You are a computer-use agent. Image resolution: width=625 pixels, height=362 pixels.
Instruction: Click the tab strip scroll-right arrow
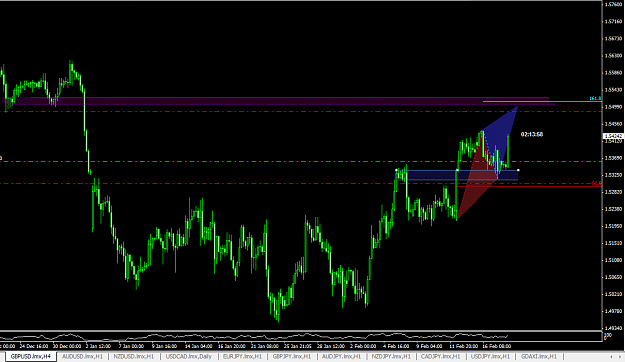620,356
